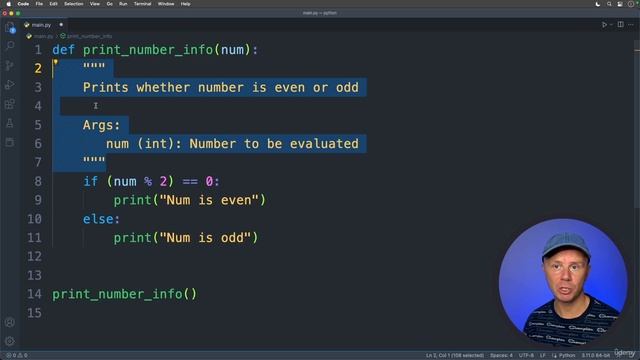Screen dimensions: 640x360
Task: Click the lightbulb code action on line 2
Action: click(56, 62)
